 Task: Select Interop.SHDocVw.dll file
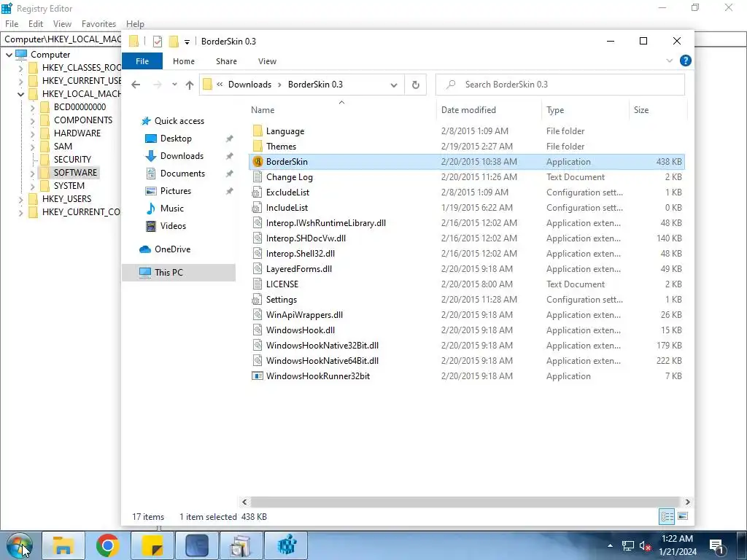[306, 238]
